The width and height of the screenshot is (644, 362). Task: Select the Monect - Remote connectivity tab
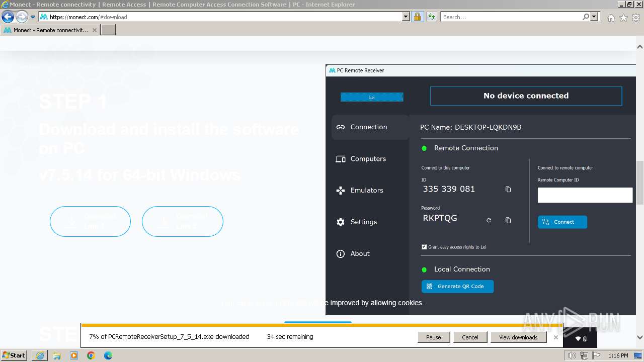coord(50,30)
